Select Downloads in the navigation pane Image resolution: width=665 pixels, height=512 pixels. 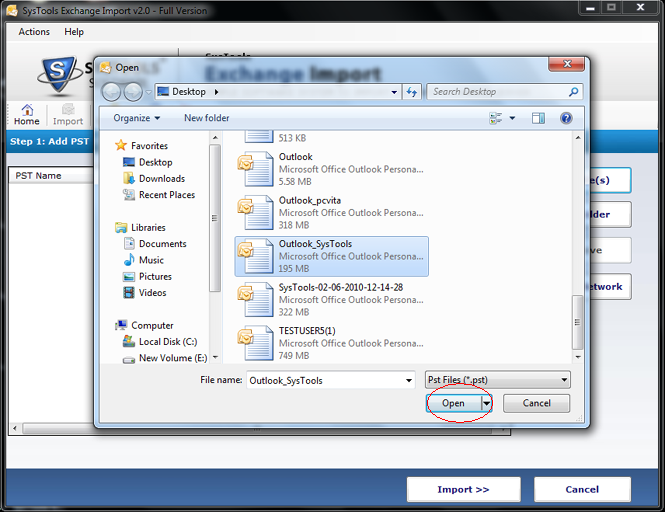coord(162,179)
